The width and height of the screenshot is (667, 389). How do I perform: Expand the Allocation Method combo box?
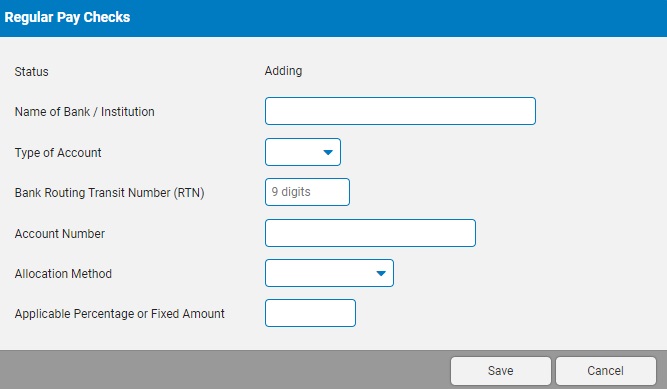(x=329, y=273)
